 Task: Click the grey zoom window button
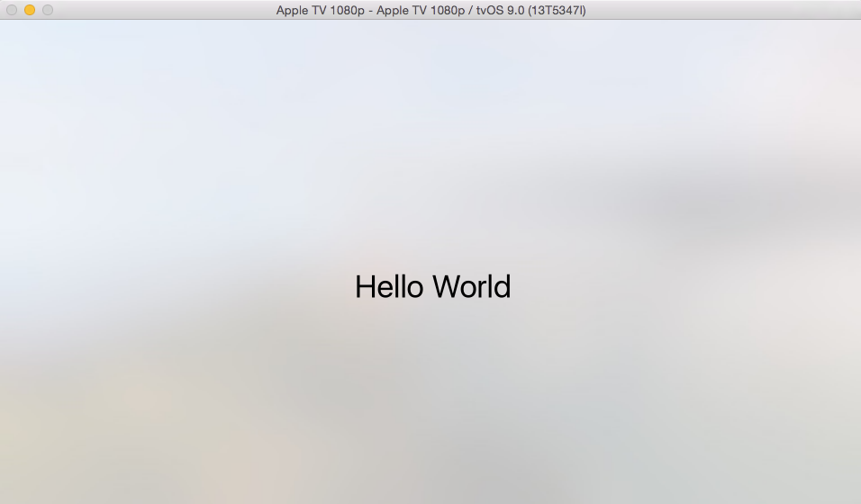48,10
